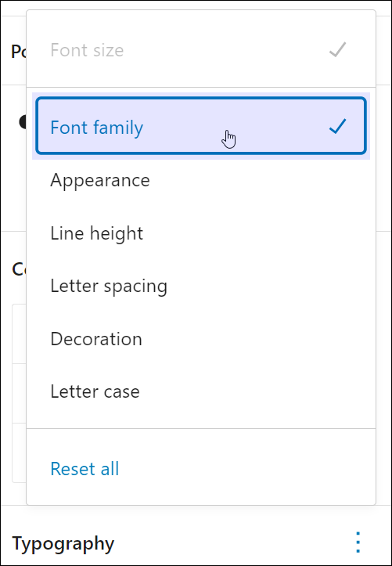Click the black circle behind the menu
Viewport: 392px width, 566px height.
pos(23,122)
